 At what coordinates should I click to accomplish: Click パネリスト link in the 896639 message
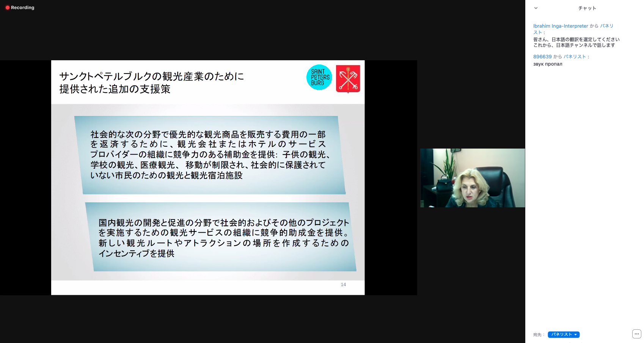(575, 56)
